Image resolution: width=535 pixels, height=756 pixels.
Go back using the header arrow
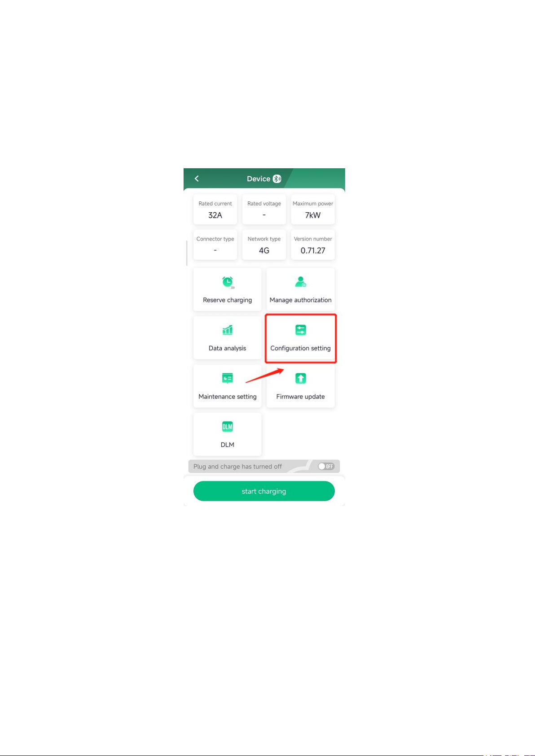(197, 179)
